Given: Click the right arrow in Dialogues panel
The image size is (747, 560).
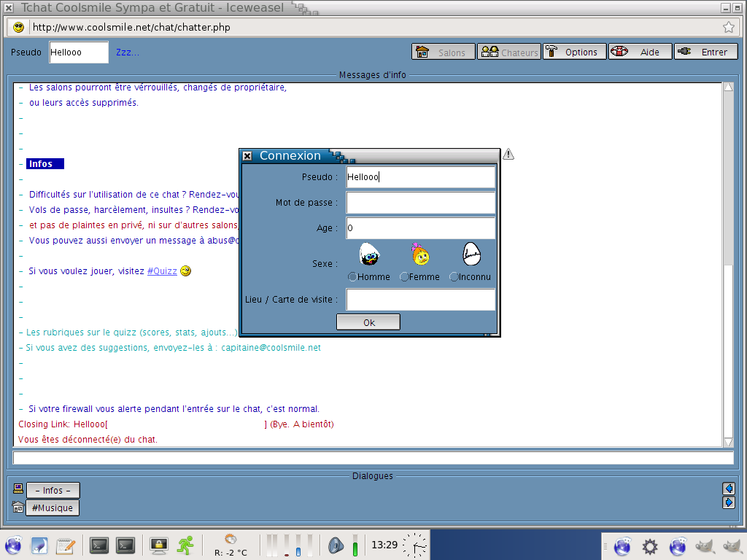Looking at the screenshot, I should (729, 502).
